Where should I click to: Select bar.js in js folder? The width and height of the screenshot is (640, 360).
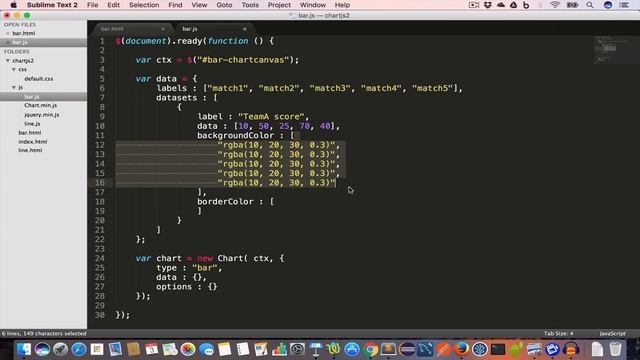click(x=31, y=97)
